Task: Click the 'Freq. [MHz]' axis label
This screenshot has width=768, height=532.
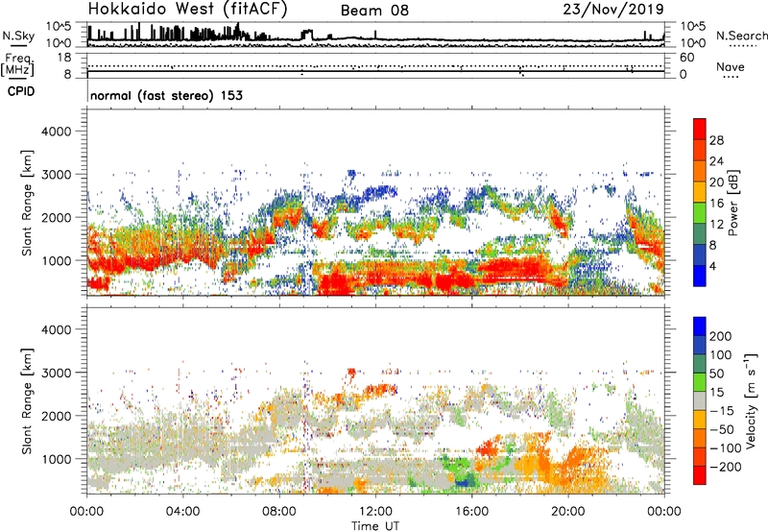Action: tap(17, 64)
